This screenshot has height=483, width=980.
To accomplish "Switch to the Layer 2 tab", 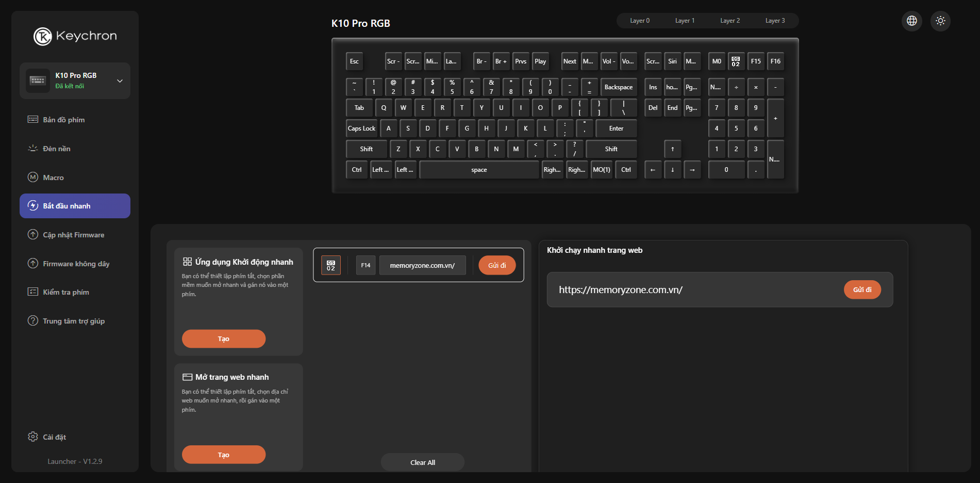I will 730,21.
